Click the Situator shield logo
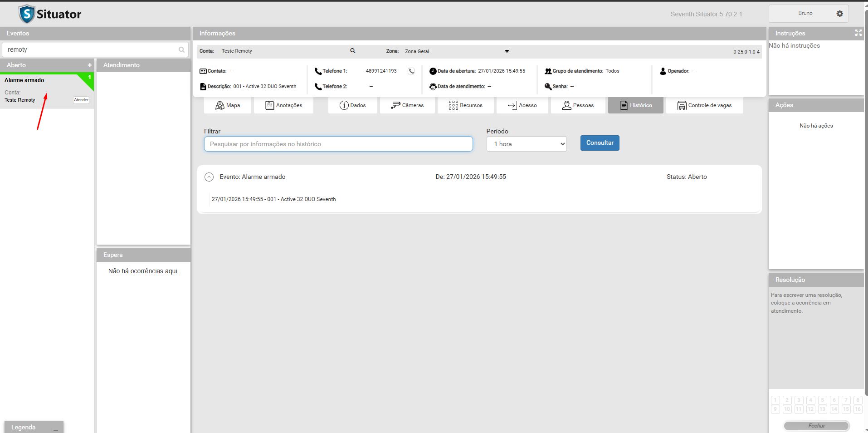The width and height of the screenshot is (868, 433). click(27, 14)
